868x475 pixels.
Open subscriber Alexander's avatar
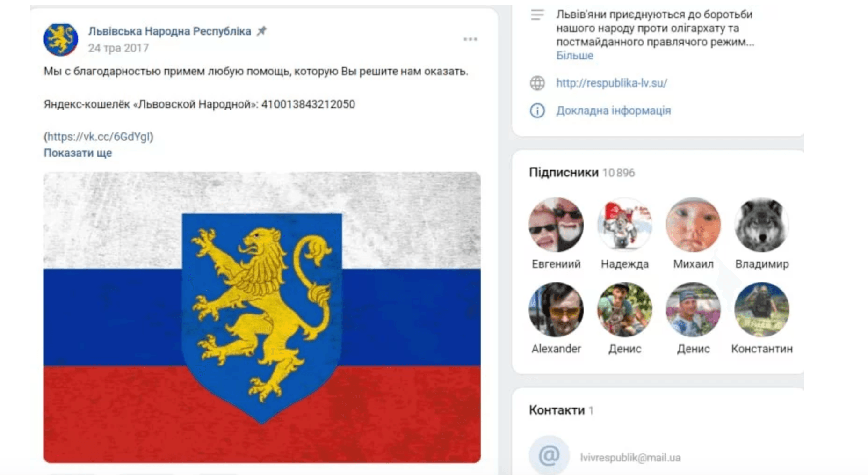[556, 309]
